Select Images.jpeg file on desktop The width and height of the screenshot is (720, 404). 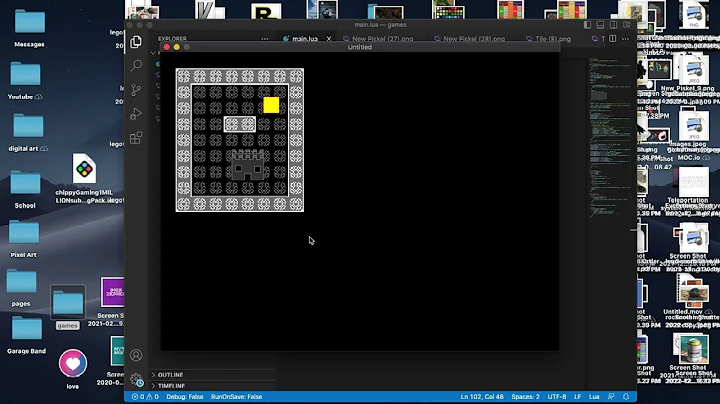(693, 129)
